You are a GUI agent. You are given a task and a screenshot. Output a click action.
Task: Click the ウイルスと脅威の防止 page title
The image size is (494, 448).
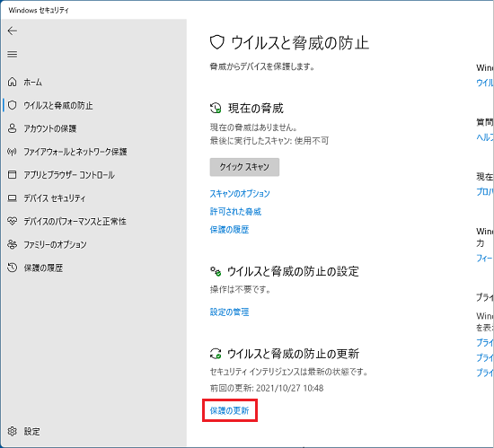[x=300, y=43]
